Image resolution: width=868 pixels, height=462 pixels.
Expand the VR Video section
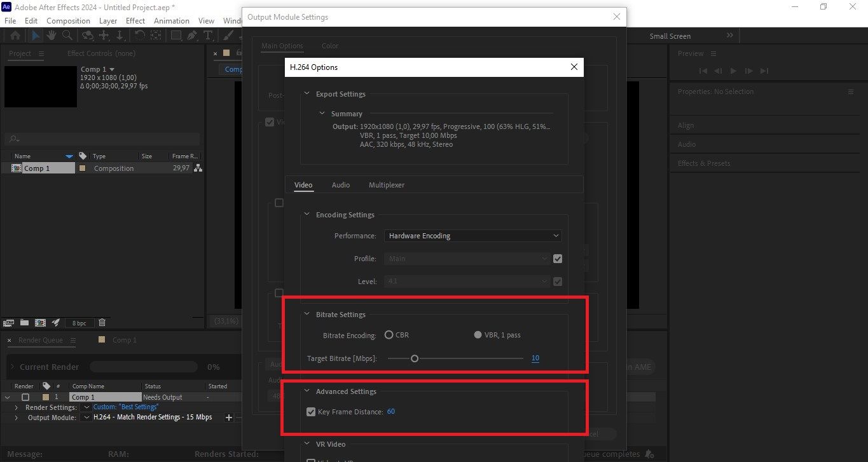click(308, 444)
